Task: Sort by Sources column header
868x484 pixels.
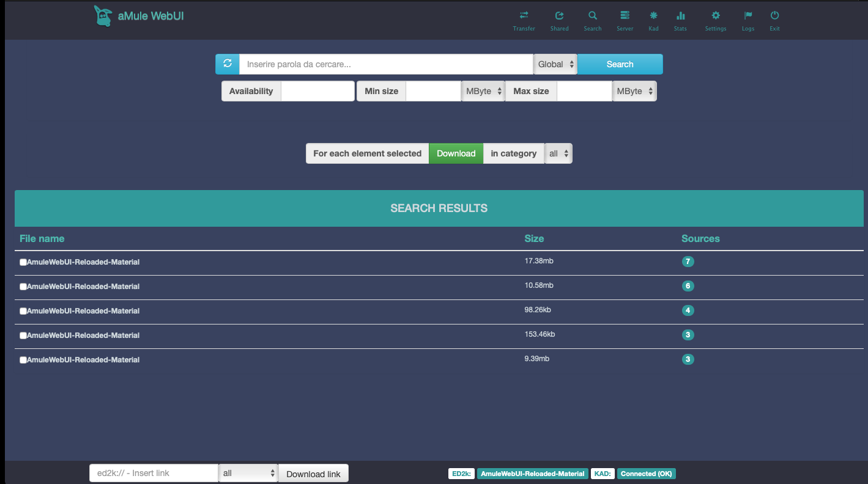Action: coord(700,238)
